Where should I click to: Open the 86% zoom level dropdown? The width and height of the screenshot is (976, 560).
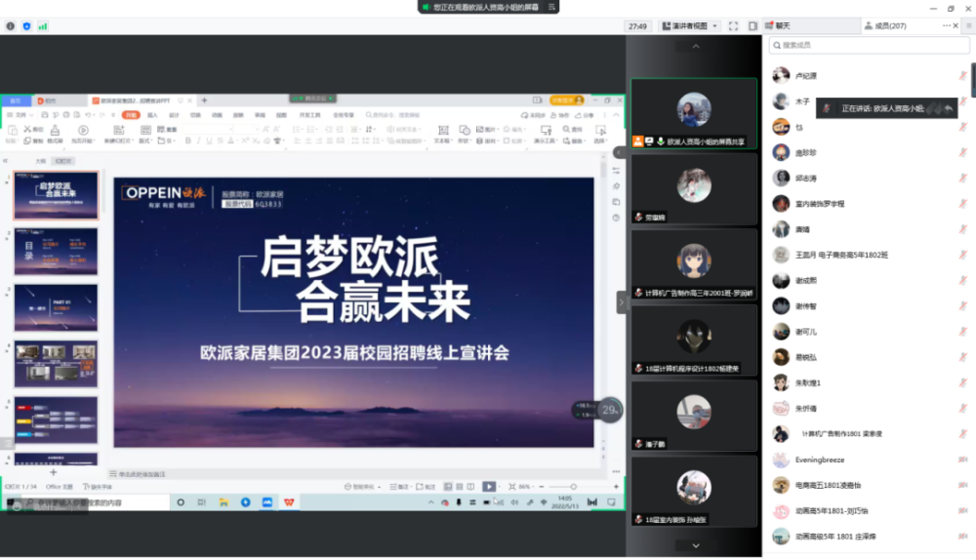pos(525,487)
